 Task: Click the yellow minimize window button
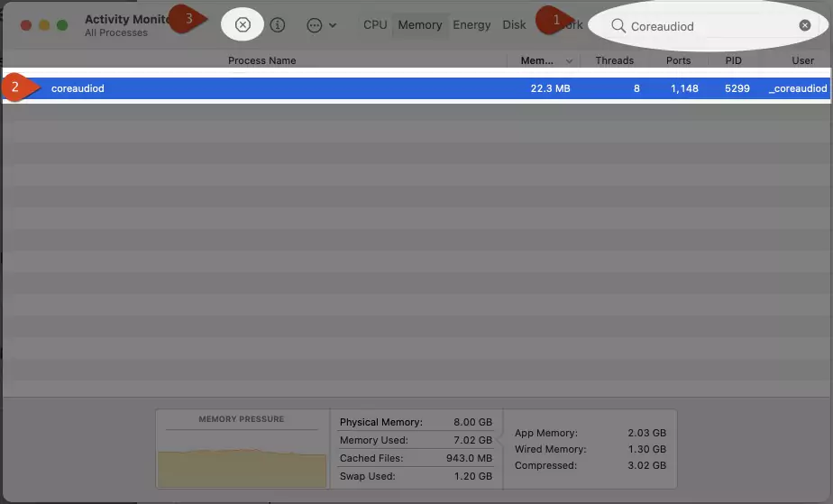pyautogui.click(x=44, y=25)
